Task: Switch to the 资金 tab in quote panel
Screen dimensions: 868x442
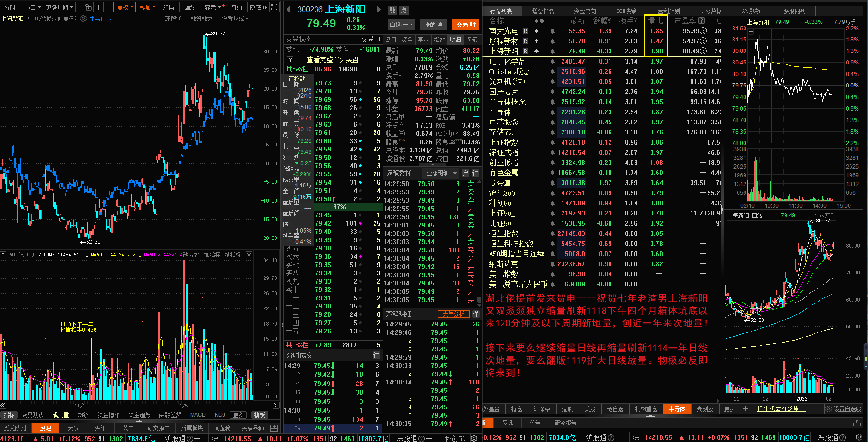Action: point(406,40)
